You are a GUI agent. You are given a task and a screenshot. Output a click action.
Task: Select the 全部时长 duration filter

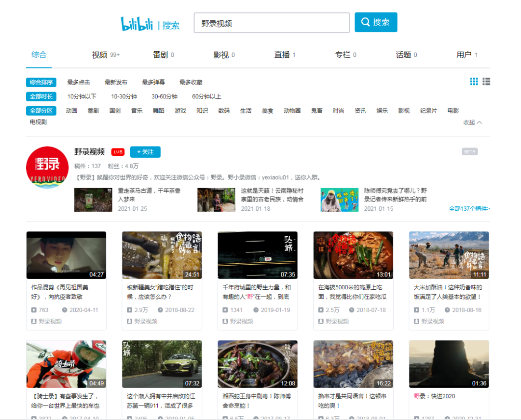pyautogui.click(x=41, y=96)
